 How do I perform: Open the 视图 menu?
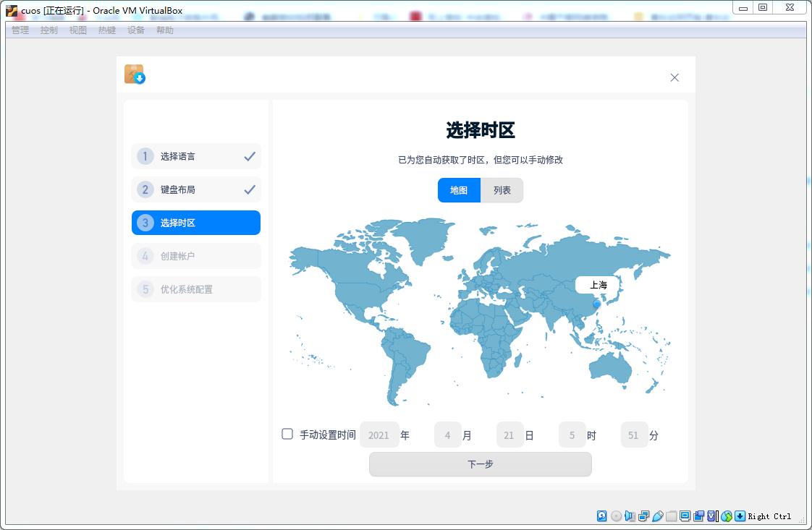point(77,30)
